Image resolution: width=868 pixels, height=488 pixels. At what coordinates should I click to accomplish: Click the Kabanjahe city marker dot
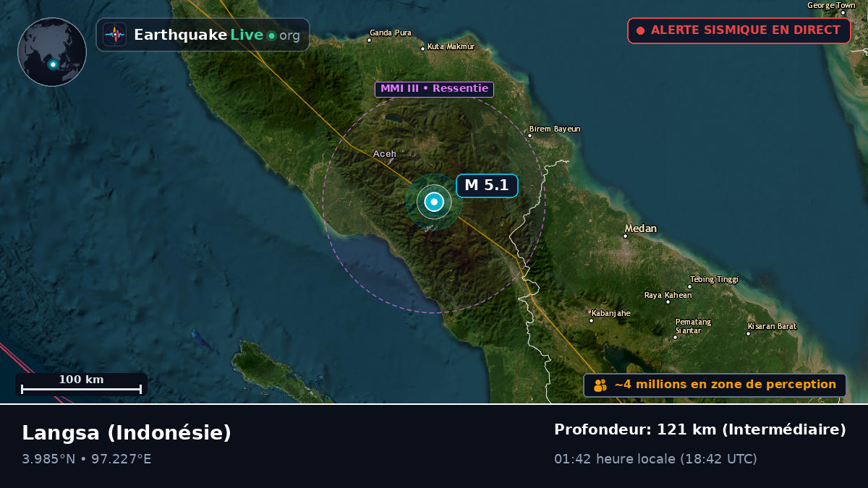591,320
